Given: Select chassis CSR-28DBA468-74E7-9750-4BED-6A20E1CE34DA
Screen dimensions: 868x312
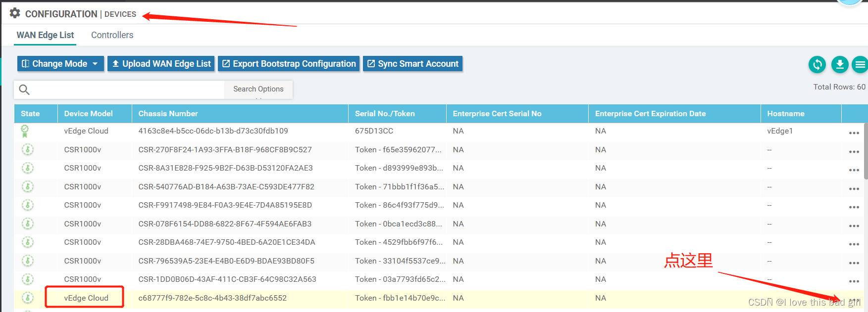Looking at the screenshot, I should click(x=227, y=242).
